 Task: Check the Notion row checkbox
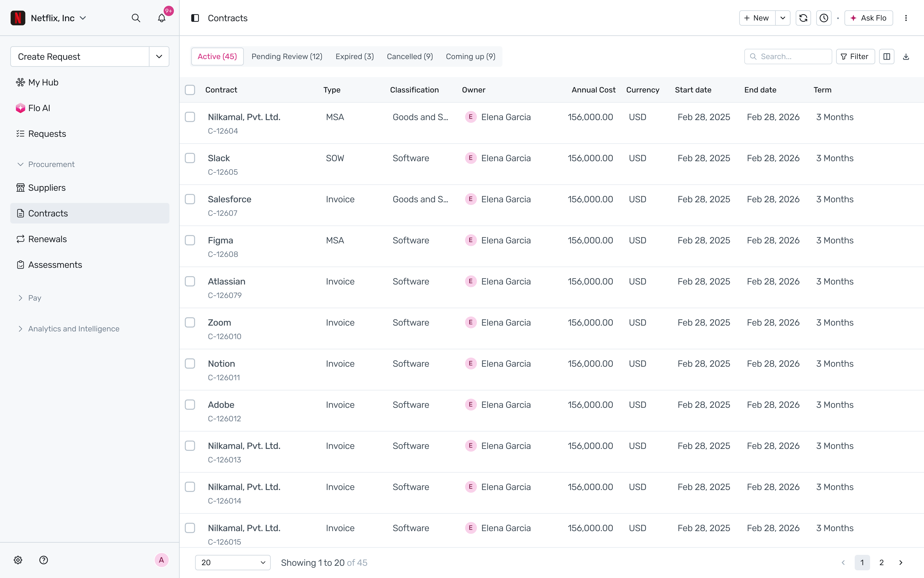coord(190,363)
